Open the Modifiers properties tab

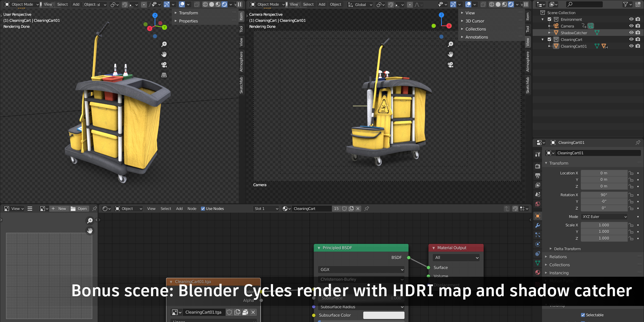click(538, 225)
